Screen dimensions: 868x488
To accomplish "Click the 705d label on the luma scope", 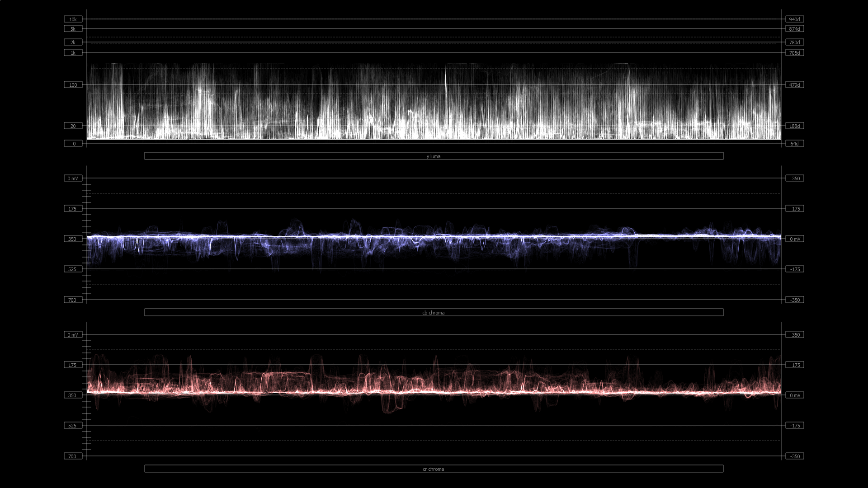I will (x=795, y=52).
